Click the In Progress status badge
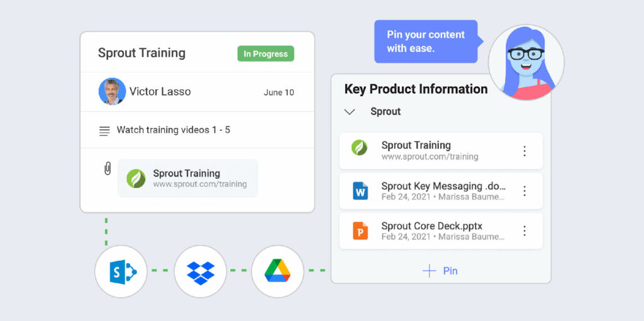 click(266, 54)
